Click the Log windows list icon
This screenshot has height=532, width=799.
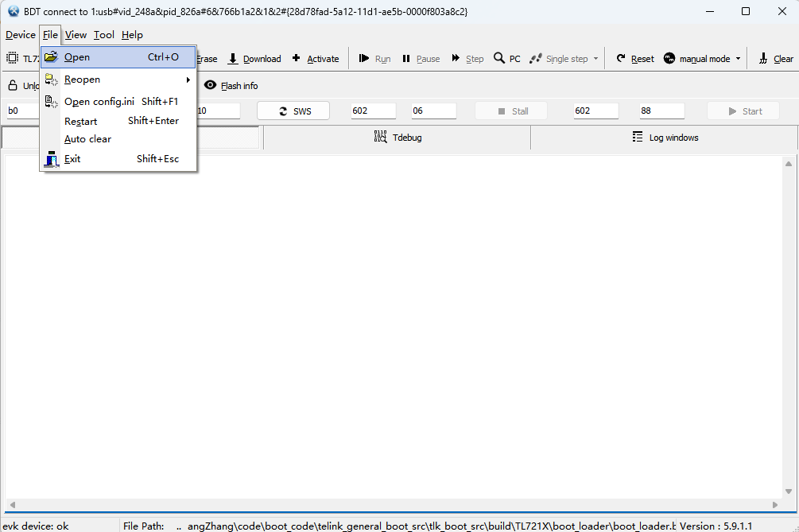tap(638, 137)
